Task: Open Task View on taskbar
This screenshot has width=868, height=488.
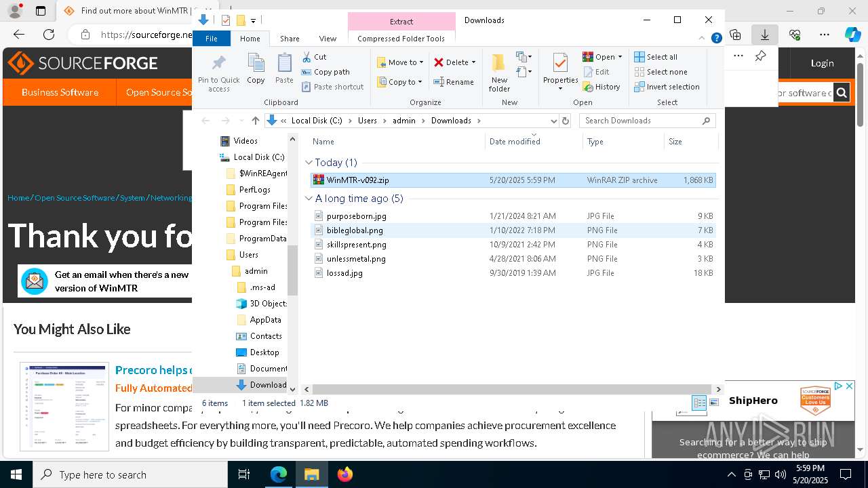Action: 244,474
